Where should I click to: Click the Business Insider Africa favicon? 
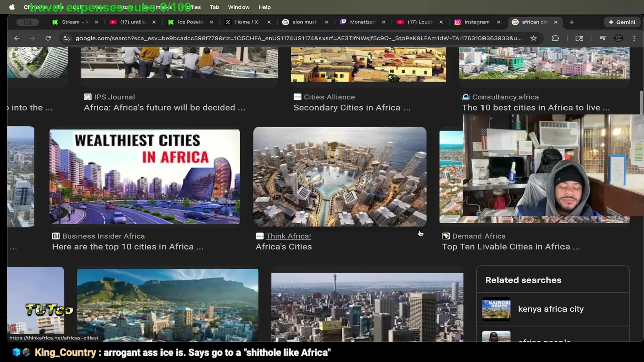(56, 236)
